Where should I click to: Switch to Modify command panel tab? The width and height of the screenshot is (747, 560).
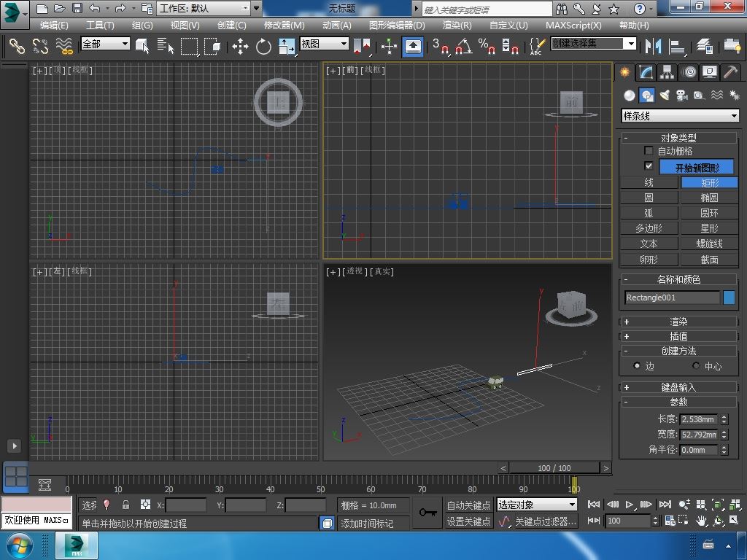click(646, 72)
